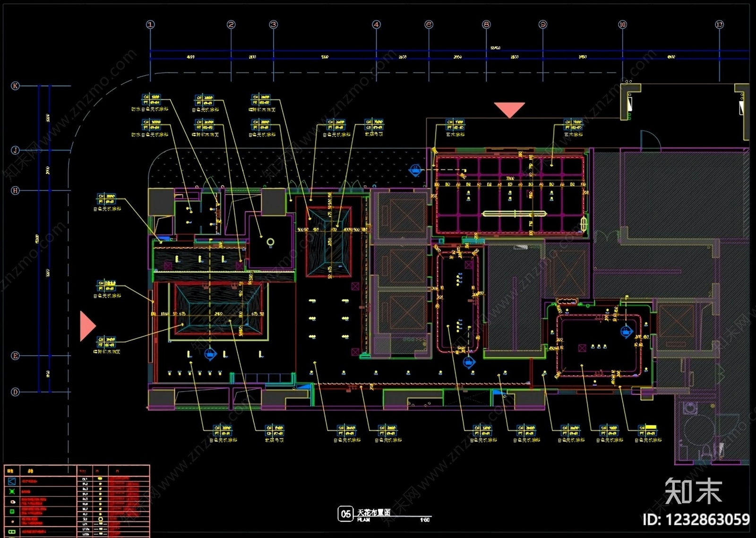Image resolution: width=756 pixels, height=538 pixels.
Task: Pick row axis bubble K
Action: click(15, 86)
